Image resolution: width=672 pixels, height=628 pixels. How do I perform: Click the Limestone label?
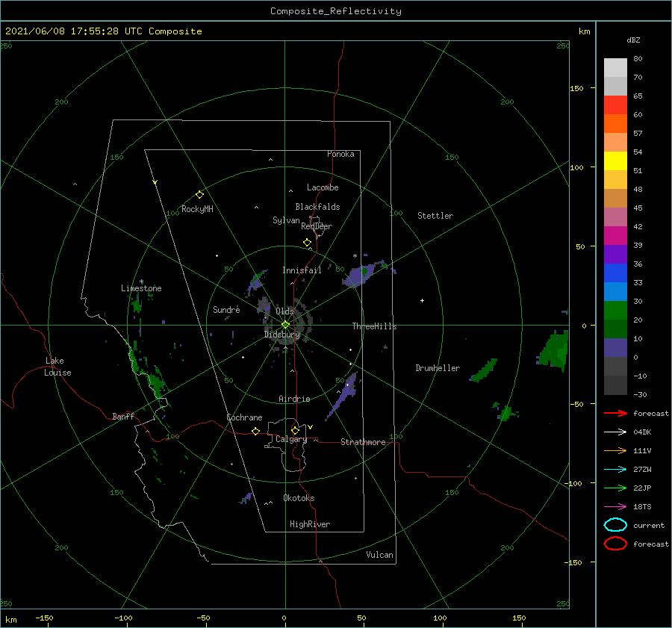click(x=141, y=288)
